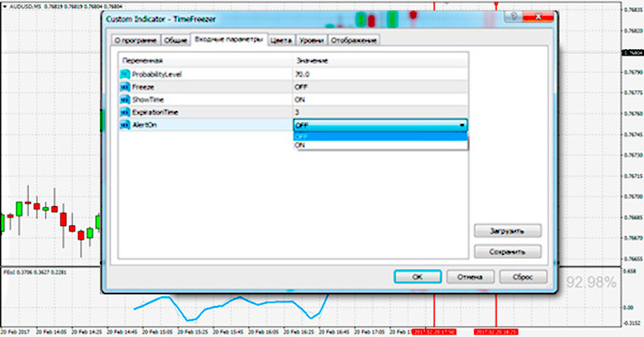Select the AlertOn variable name
The width and height of the screenshot is (644, 337).
(x=144, y=125)
